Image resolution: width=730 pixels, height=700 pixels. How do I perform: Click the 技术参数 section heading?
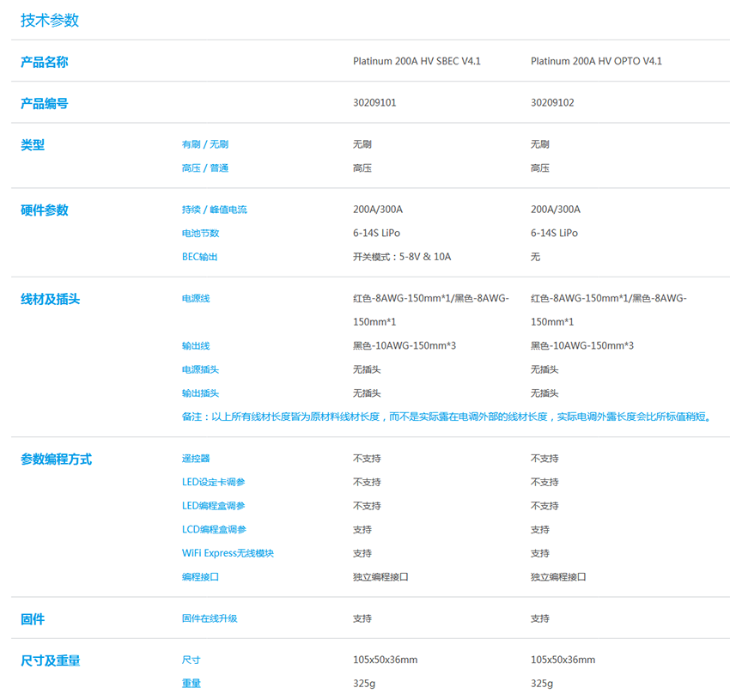point(50,21)
